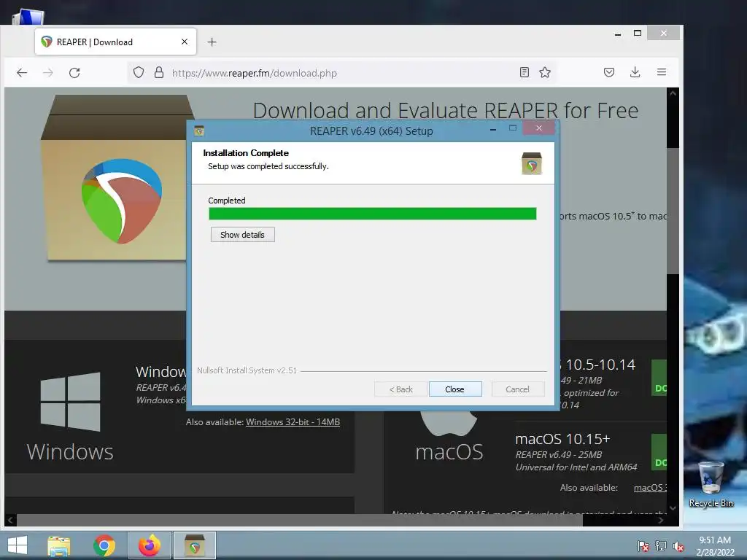This screenshot has width=747, height=560.
Task: Open a new browser tab
Action: point(212,42)
